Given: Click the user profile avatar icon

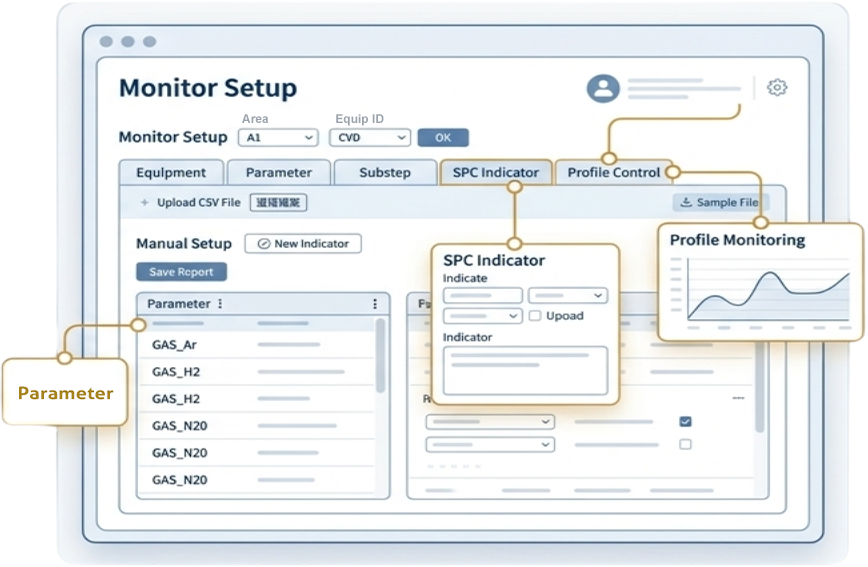Looking at the screenshot, I should tap(602, 89).
